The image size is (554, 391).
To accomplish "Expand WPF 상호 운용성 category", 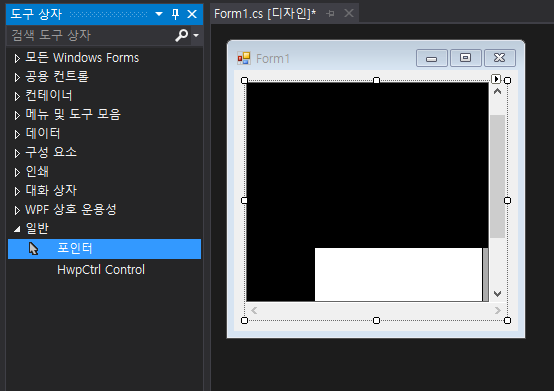I will click(x=17, y=211).
